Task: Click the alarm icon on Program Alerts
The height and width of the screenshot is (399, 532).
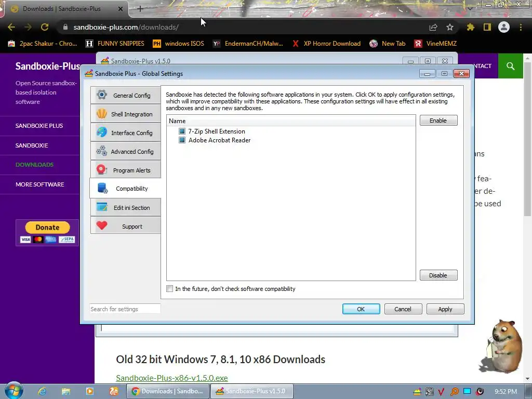Action: click(x=102, y=169)
